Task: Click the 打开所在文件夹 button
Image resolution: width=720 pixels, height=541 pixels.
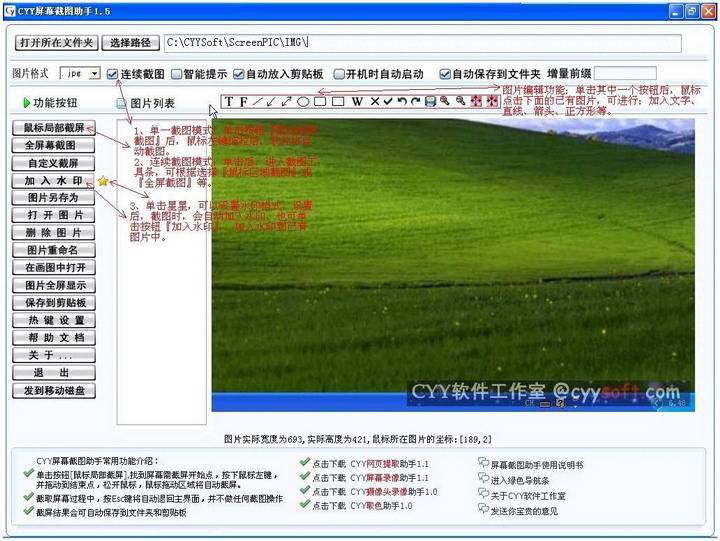Action: pos(57,43)
